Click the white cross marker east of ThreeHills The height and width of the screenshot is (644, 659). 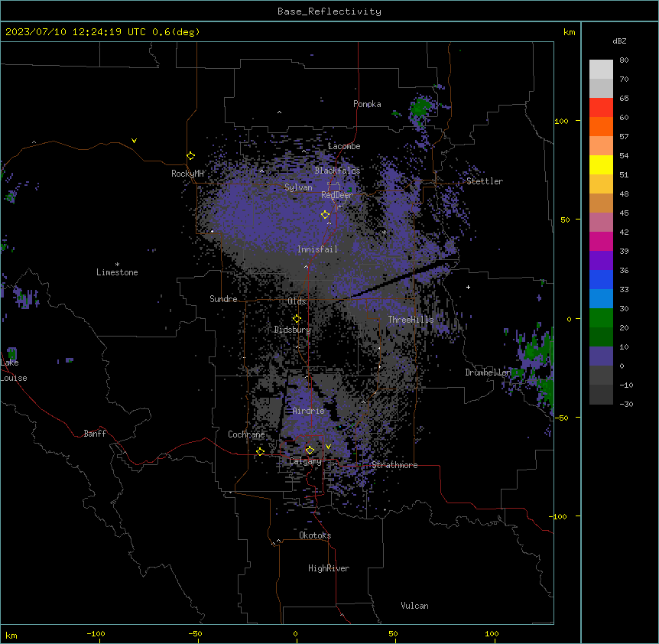point(468,287)
